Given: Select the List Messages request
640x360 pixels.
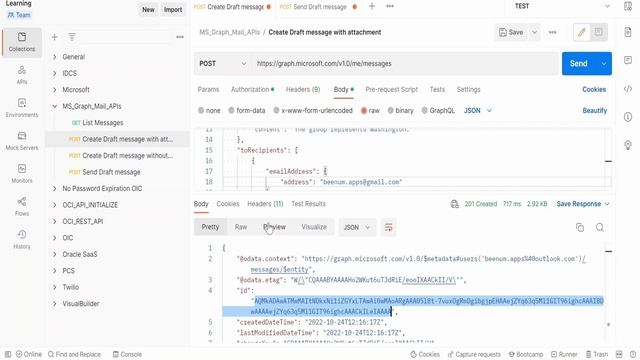Looking at the screenshot, I should click(102, 123).
